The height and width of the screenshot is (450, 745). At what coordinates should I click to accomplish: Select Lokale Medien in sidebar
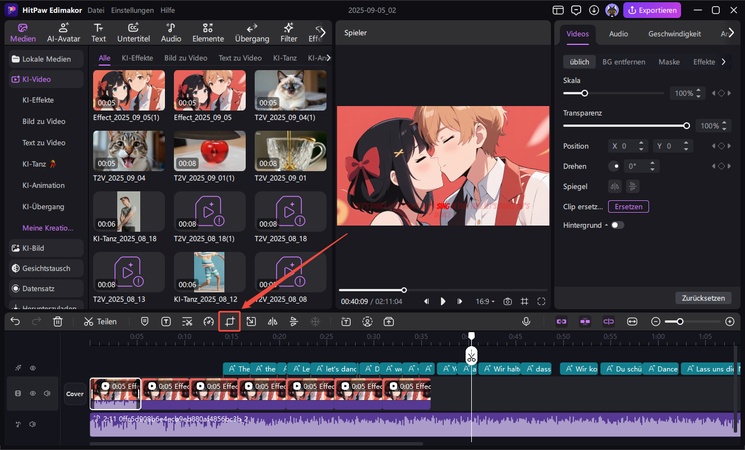pos(46,59)
